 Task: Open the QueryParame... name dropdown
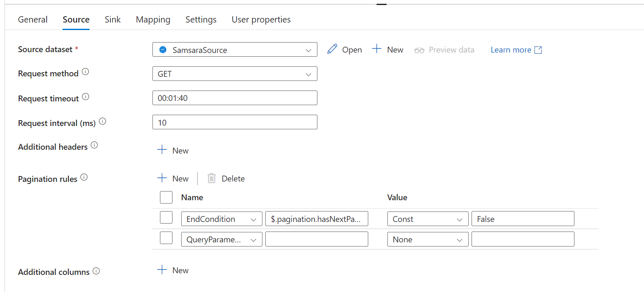222,239
